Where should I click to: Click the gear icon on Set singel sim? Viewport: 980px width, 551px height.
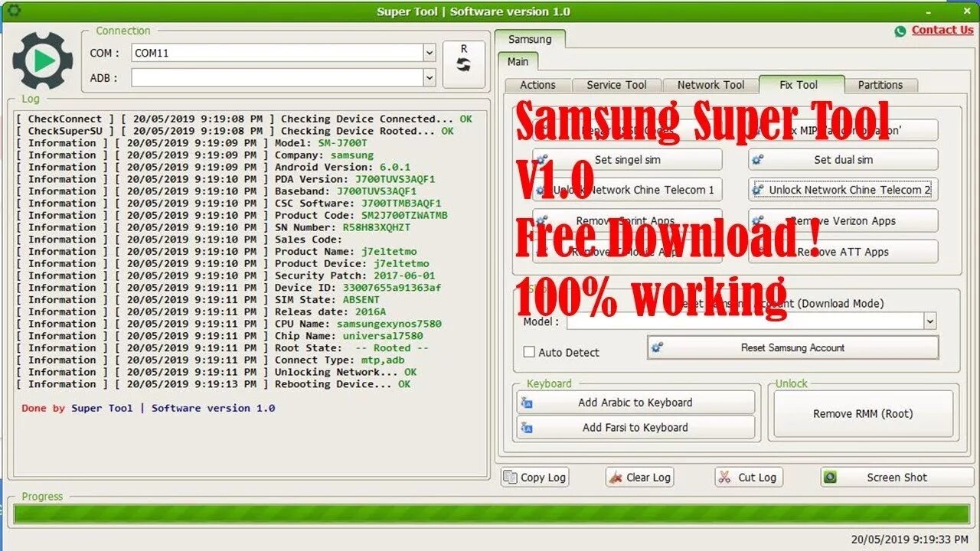tap(543, 159)
